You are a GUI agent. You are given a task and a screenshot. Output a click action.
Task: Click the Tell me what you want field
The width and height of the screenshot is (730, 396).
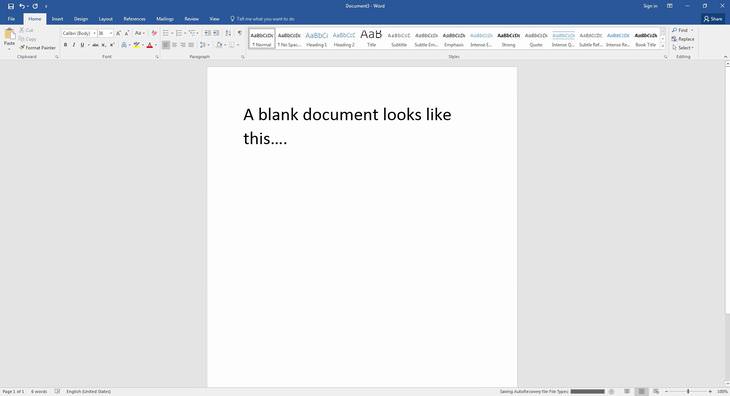(x=263, y=19)
